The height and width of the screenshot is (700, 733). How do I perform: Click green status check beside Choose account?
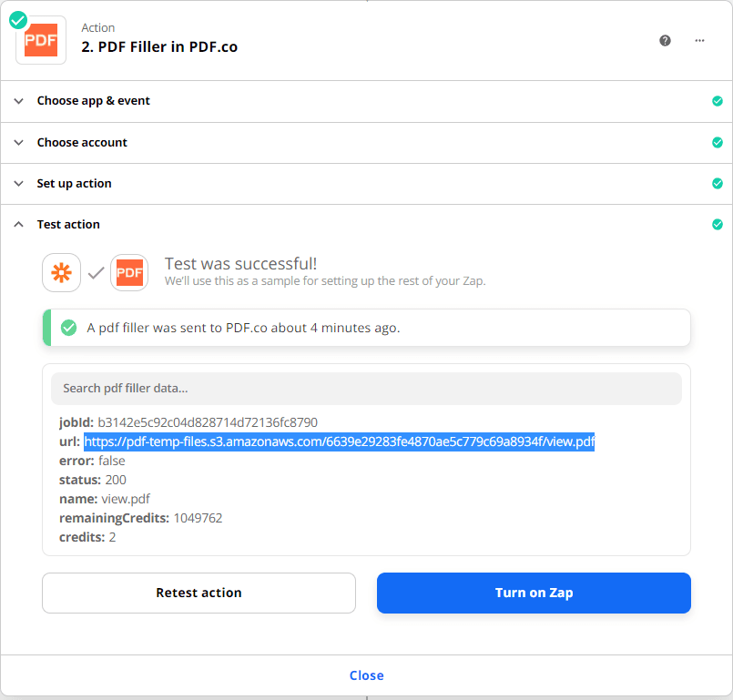(x=717, y=143)
